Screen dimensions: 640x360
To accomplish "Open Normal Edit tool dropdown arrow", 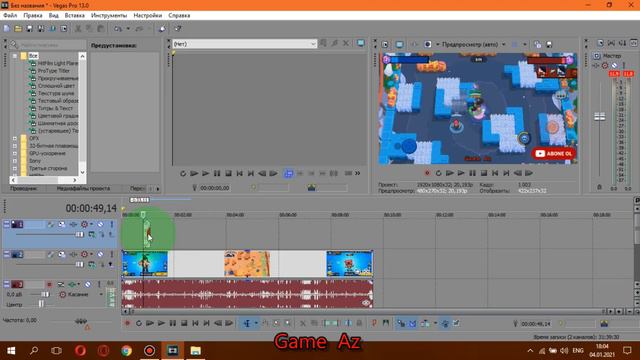I will (x=256, y=323).
